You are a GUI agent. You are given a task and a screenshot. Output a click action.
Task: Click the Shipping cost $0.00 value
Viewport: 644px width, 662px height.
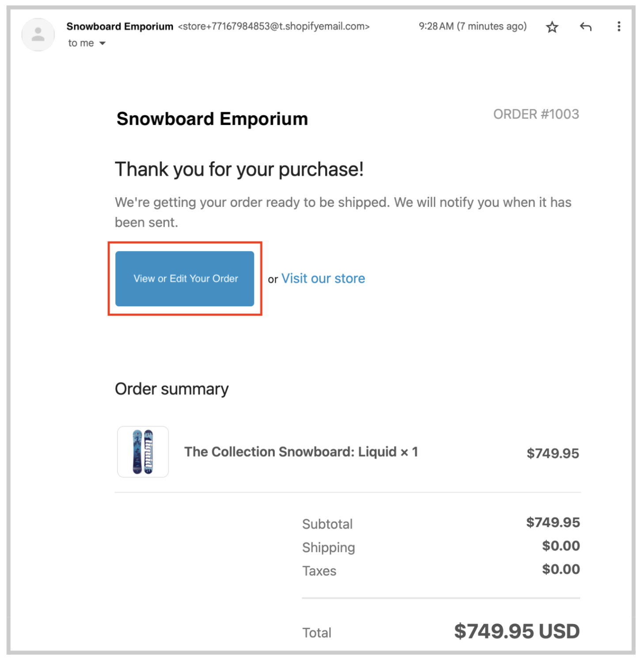point(561,546)
